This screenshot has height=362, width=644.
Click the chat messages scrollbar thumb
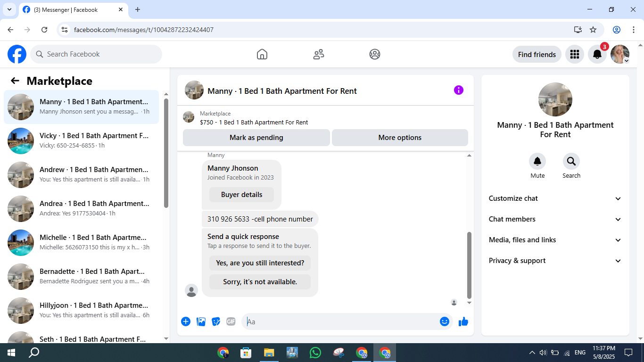click(x=469, y=264)
